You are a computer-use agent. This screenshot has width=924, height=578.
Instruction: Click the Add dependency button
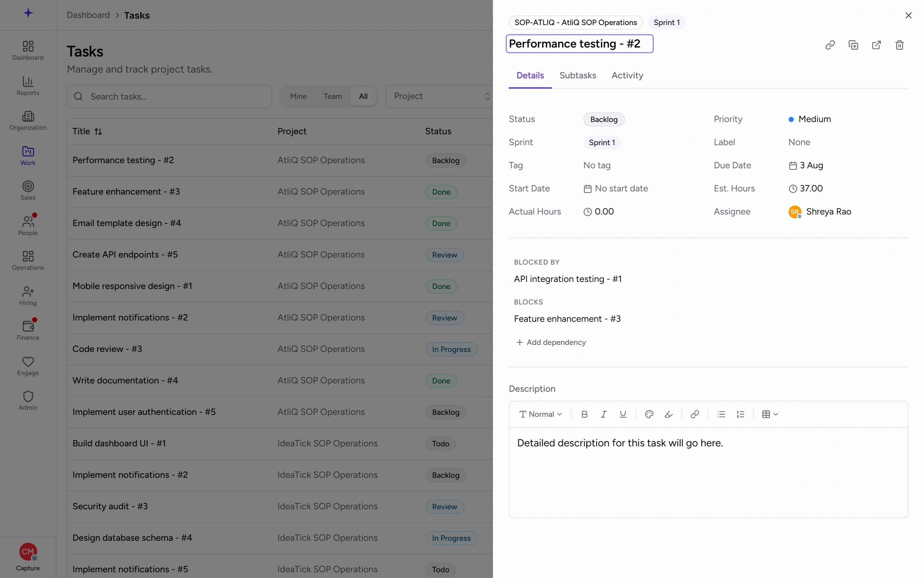coord(551,342)
